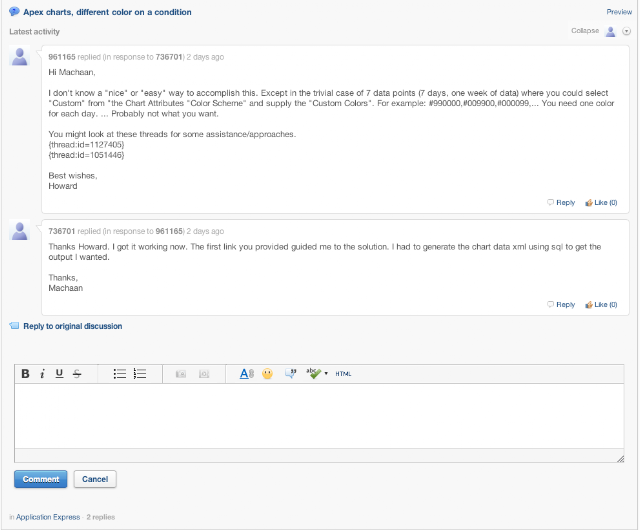Insert emoticon smiley icon
640x530 pixels.
point(267,374)
